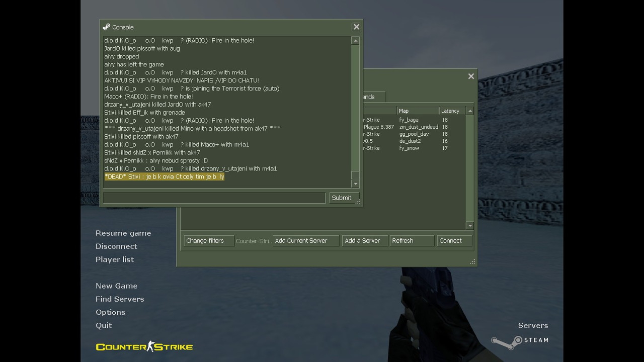
Task: Click the Counter-Stri.. filter label
Action: click(254, 241)
